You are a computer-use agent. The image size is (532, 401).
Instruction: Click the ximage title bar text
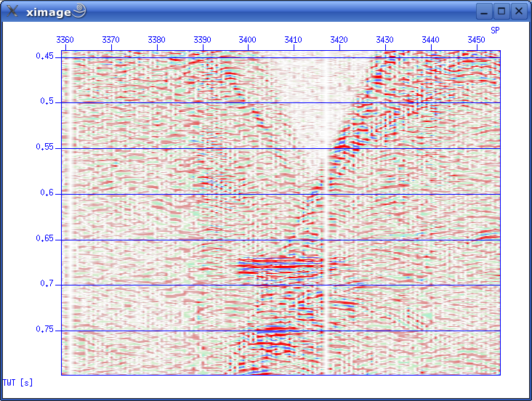point(47,11)
